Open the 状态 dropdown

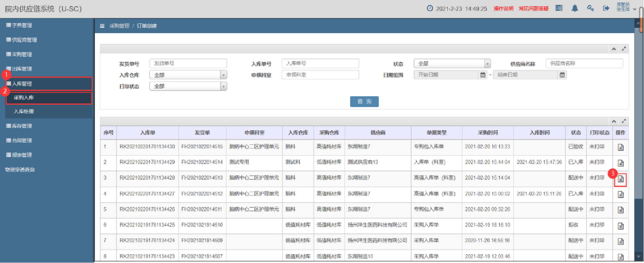click(452, 63)
